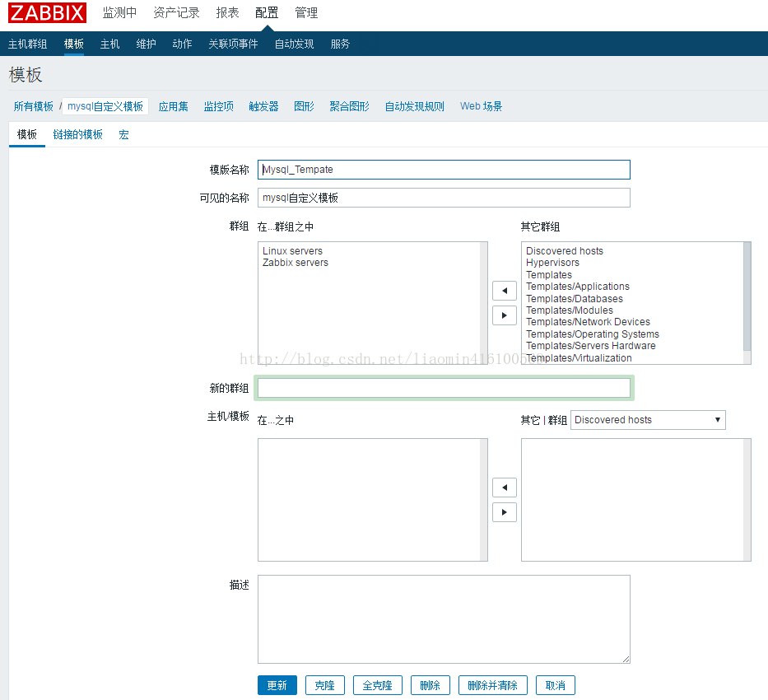Open the 监测中 top menu
768x700 pixels.
pos(119,12)
